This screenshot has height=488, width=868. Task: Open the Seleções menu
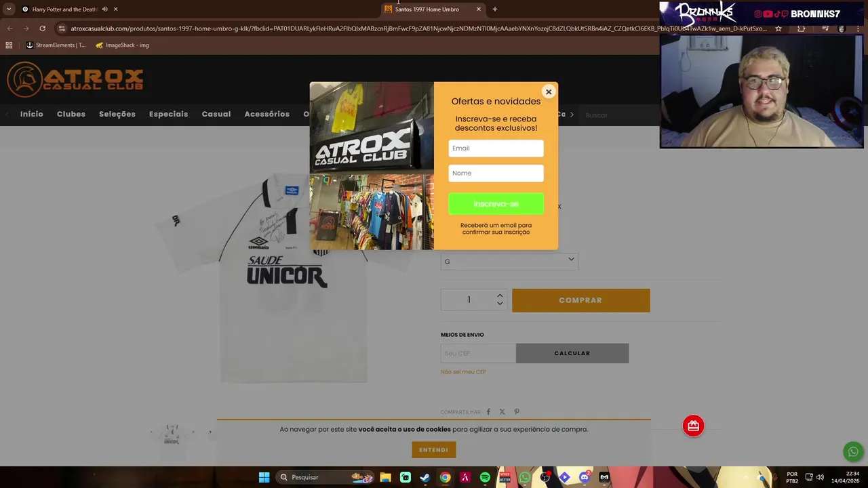pos(117,114)
